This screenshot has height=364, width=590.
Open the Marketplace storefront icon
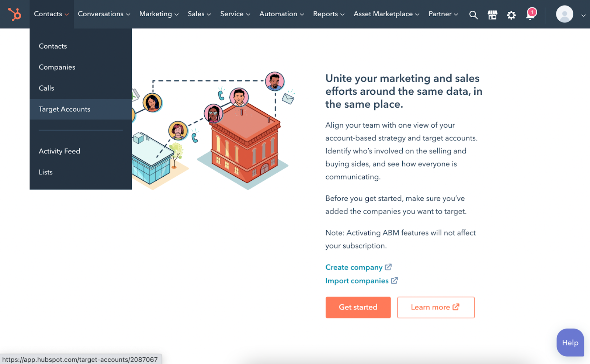tap(492, 15)
